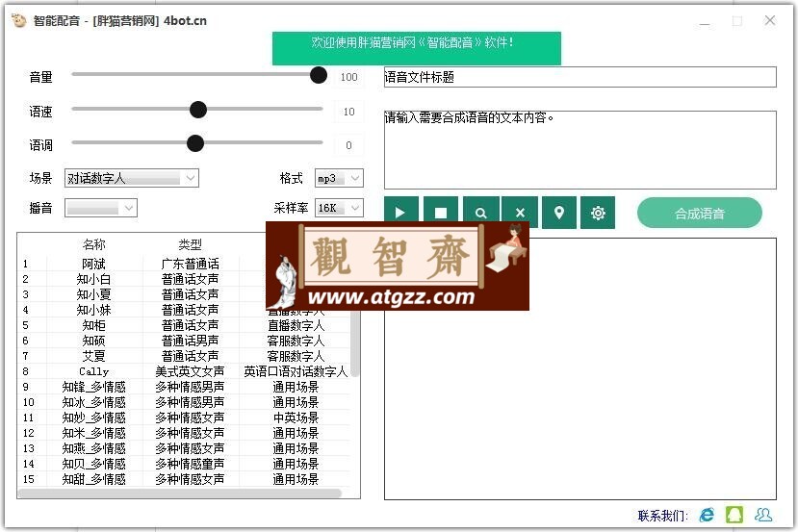The image size is (798, 532).
Task: Minimize the 智能配音 window
Action: tap(705, 21)
